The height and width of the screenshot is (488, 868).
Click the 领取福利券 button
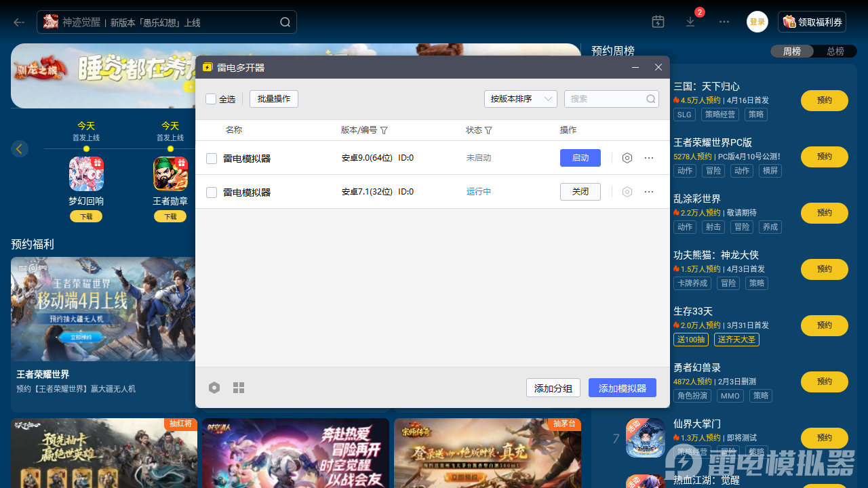812,22
